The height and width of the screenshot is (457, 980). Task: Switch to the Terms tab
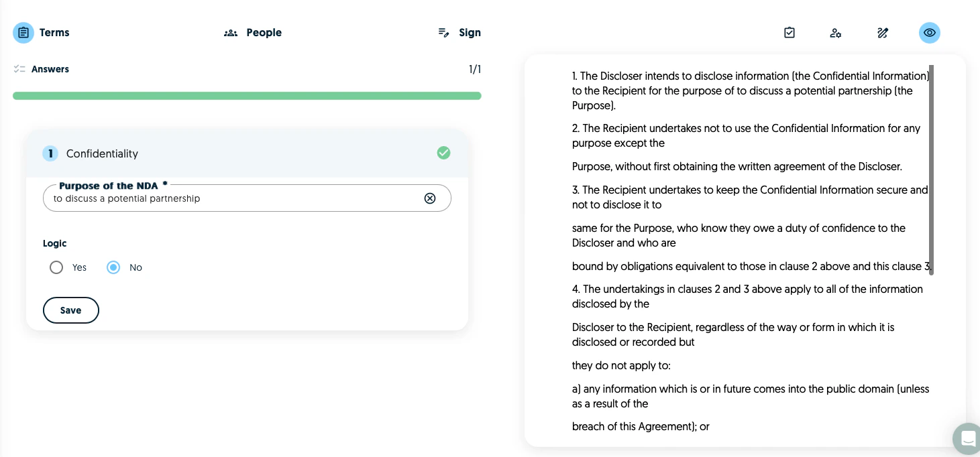click(42, 33)
